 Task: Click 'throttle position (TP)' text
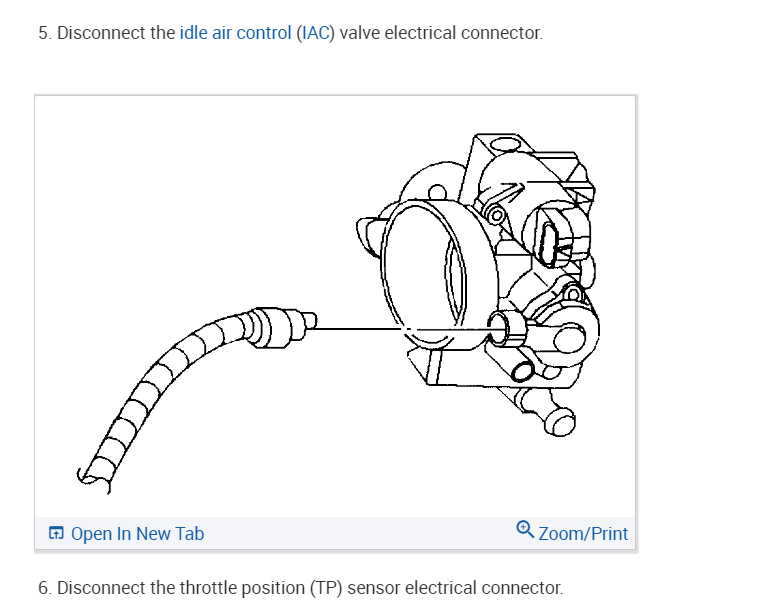point(261,588)
